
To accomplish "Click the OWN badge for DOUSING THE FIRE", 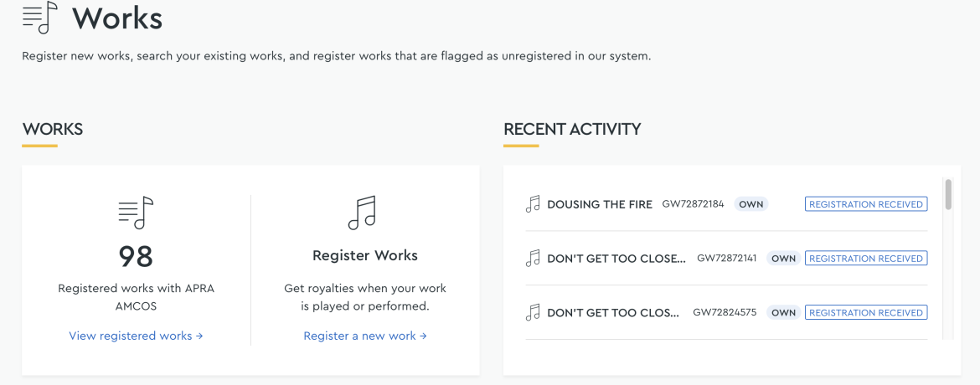I will pos(750,204).
